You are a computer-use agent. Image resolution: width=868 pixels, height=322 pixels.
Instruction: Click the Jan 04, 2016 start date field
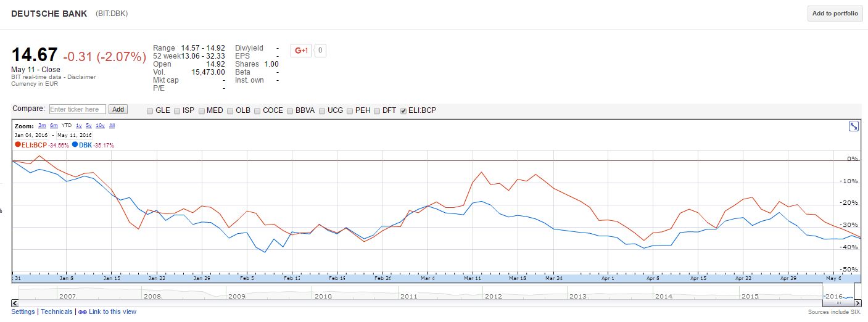[x=31, y=134]
